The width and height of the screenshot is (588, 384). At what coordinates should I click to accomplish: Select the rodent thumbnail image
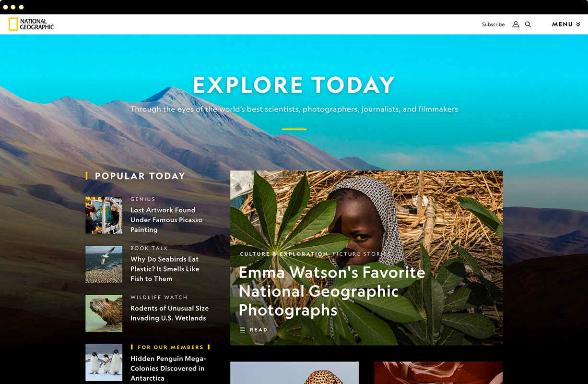104,313
